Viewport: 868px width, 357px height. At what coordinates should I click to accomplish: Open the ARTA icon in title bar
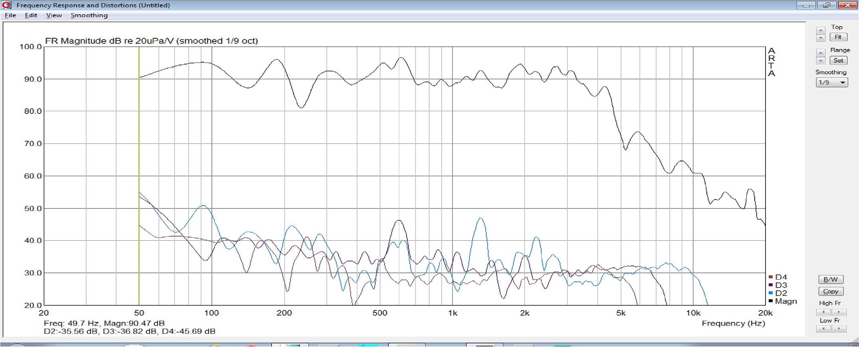pos(6,5)
